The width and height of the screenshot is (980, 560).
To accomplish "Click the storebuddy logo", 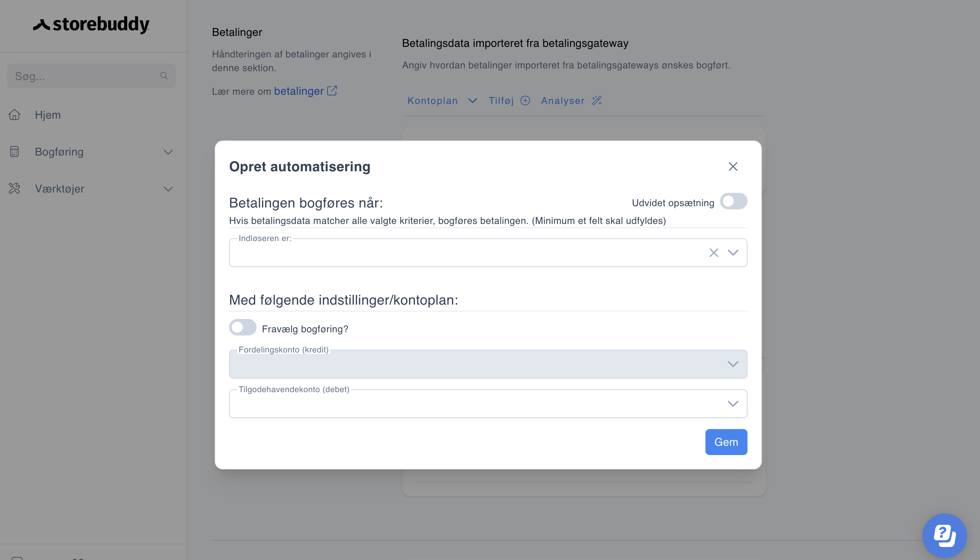I will click(91, 25).
